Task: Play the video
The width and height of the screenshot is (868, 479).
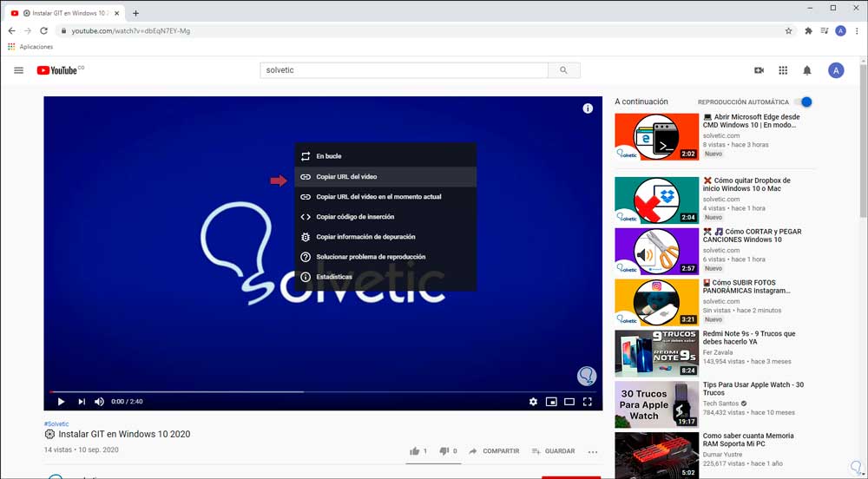Action: (x=61, y=402)
